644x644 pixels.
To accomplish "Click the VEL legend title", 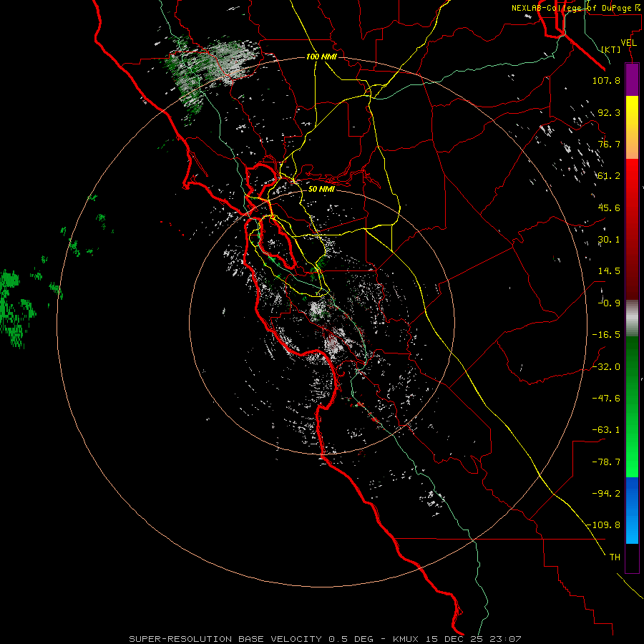I will (x=628, y=43).
